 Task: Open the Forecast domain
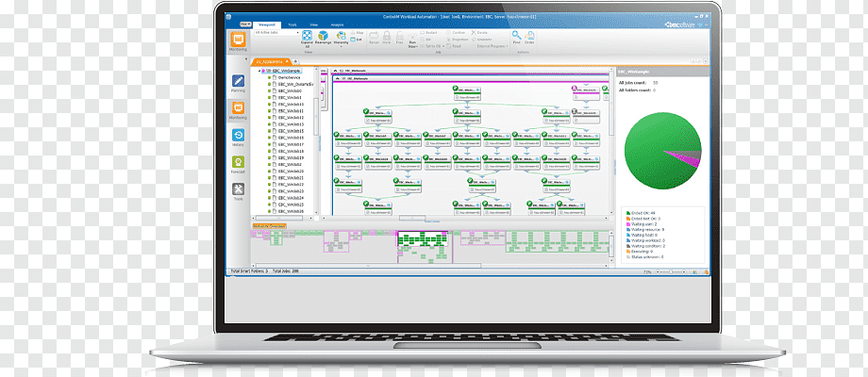coord(238,165)
